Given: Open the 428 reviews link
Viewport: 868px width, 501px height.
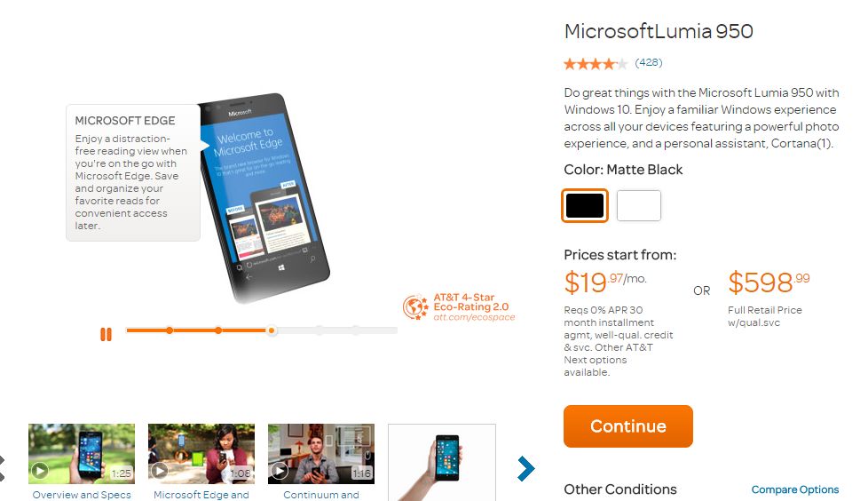Looking at the screenshot, I should [648, 62].
